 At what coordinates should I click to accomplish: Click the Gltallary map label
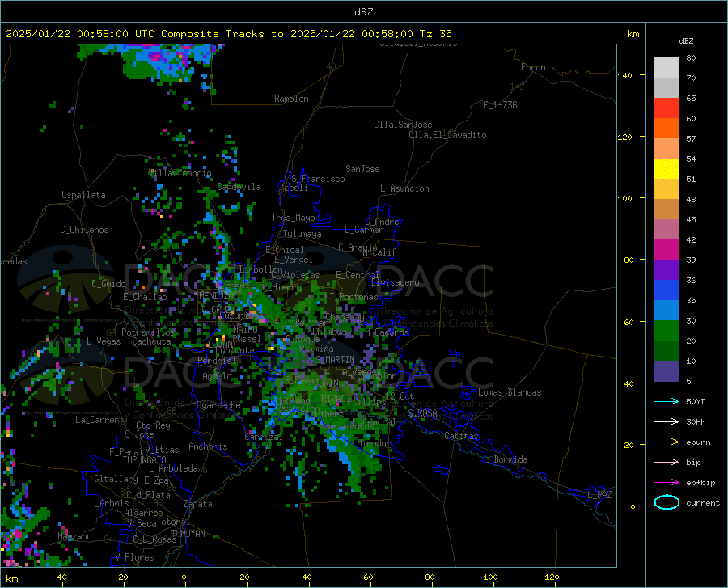click(116, 479)
